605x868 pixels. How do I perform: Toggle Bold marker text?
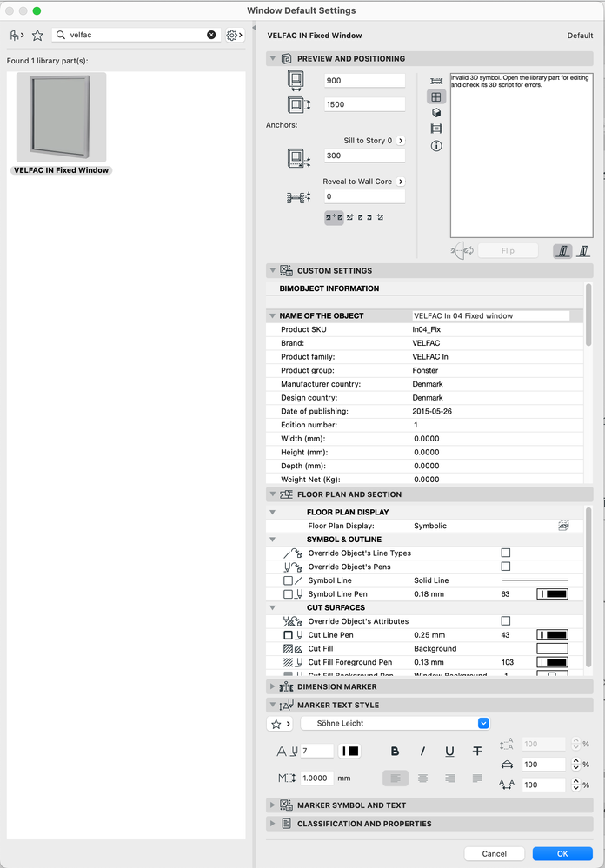pyautogui.click(x=395, y=752)
